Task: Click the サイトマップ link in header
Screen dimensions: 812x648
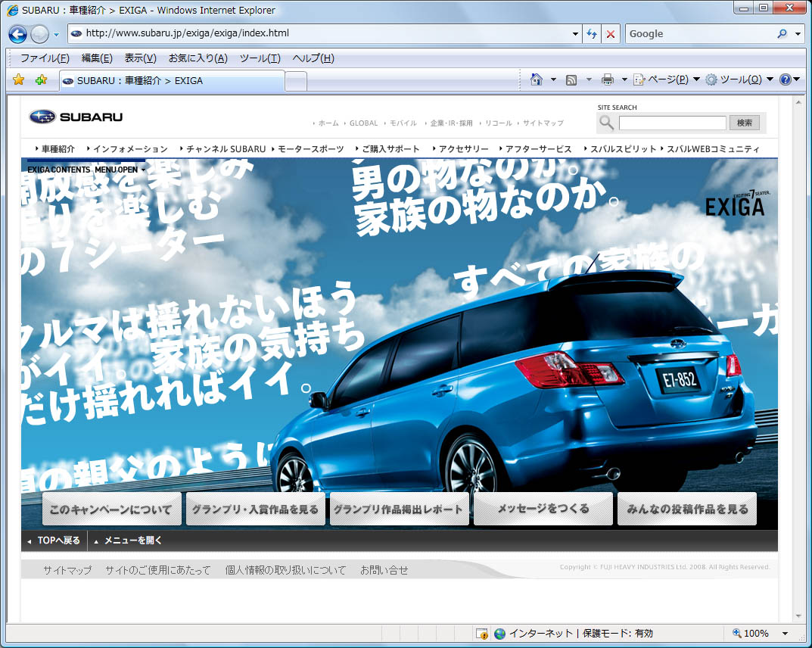Action: 543,123
